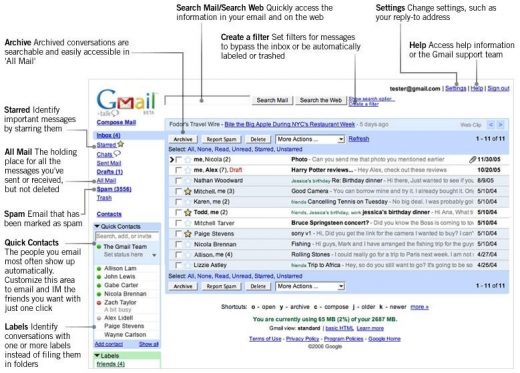Collapse the Labels section
The image size is (520, 373).
[97, 356]
